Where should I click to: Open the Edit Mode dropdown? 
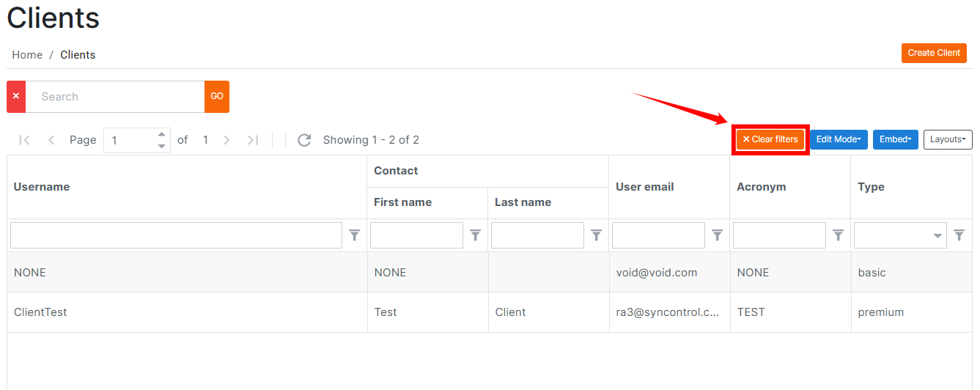tap(839, 139)
